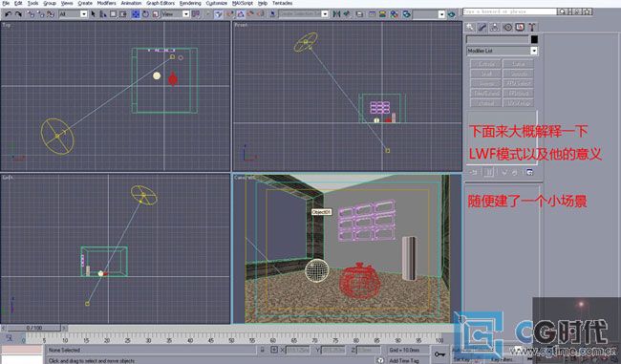Switch to the Utilities hammer tab
Screen dimensions: 621x364
pyautogui.click(x=532, y=27)
